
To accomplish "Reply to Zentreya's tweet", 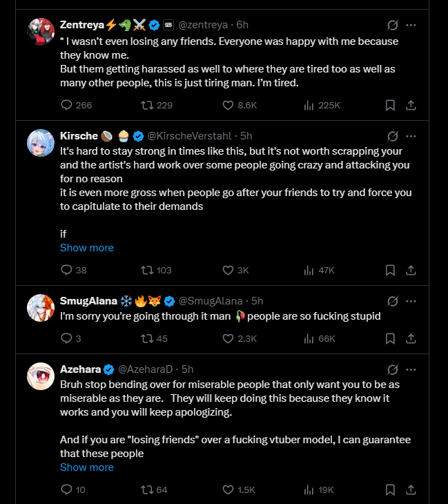I will tap(67, 105).
